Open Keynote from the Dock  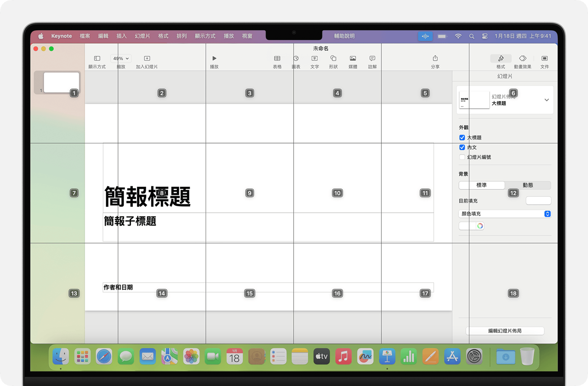pos(387,357)
